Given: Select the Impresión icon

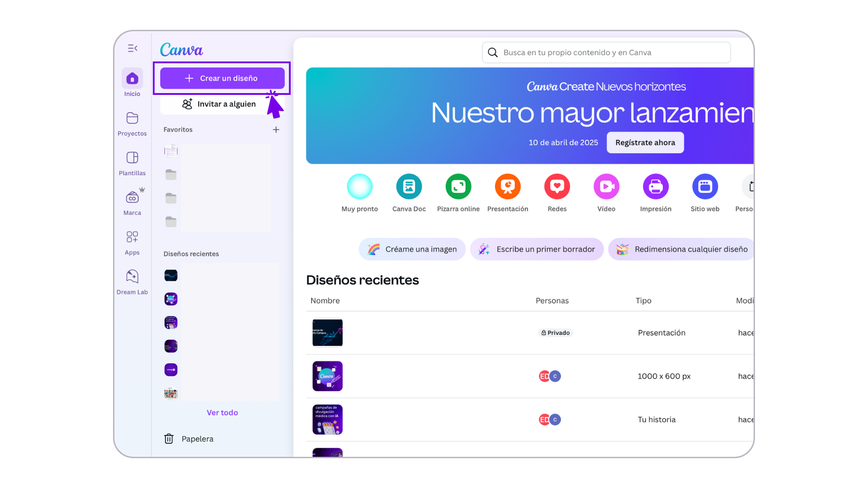Looking at the screenshot, I should [x=656, y=187].
